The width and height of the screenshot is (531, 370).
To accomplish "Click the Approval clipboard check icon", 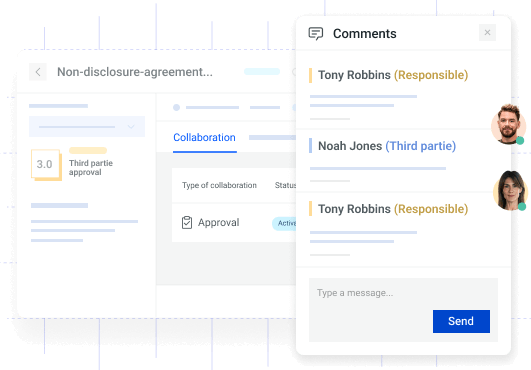I will point(187,222).
